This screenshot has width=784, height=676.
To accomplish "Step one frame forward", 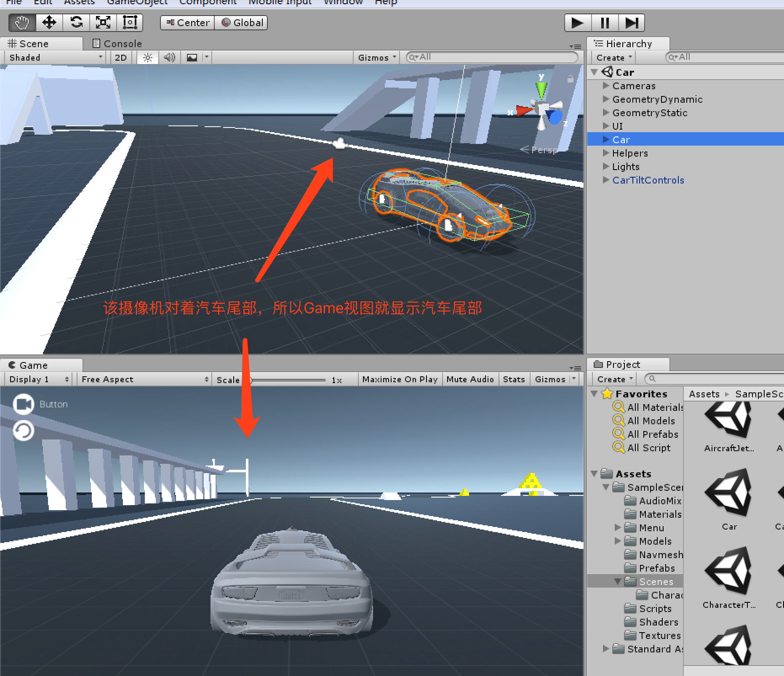I will [x=631, y=22].
